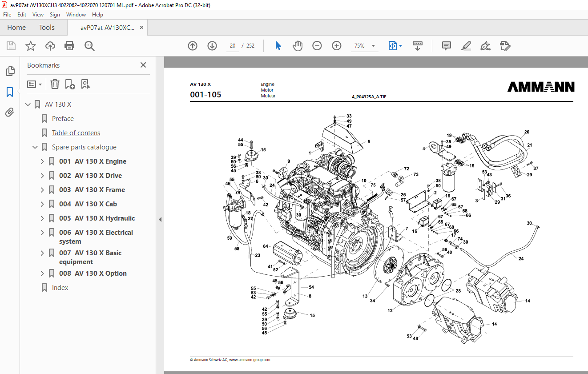Go to next page arrow
Image resolution: width=588 pixels, height=374 pixels.
[212, 46]
